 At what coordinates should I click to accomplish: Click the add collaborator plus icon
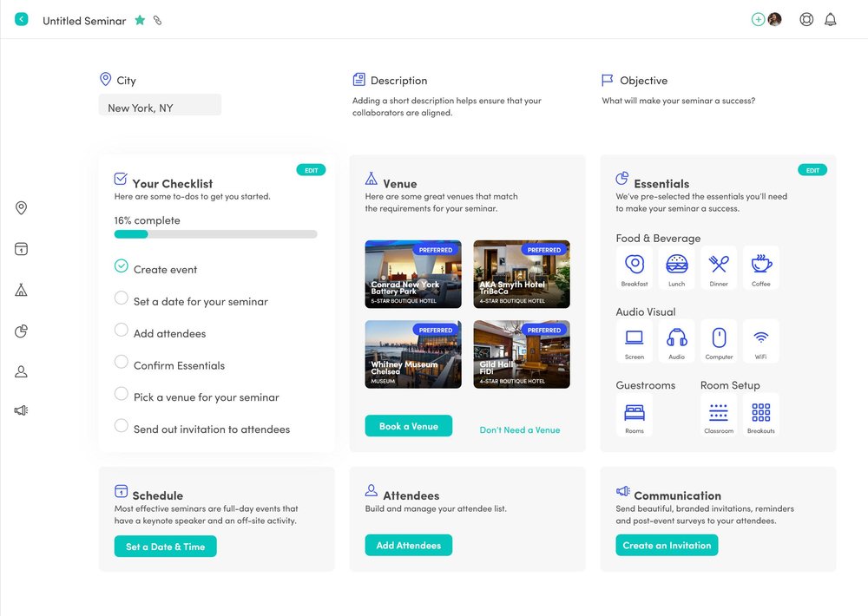(758, 19)
